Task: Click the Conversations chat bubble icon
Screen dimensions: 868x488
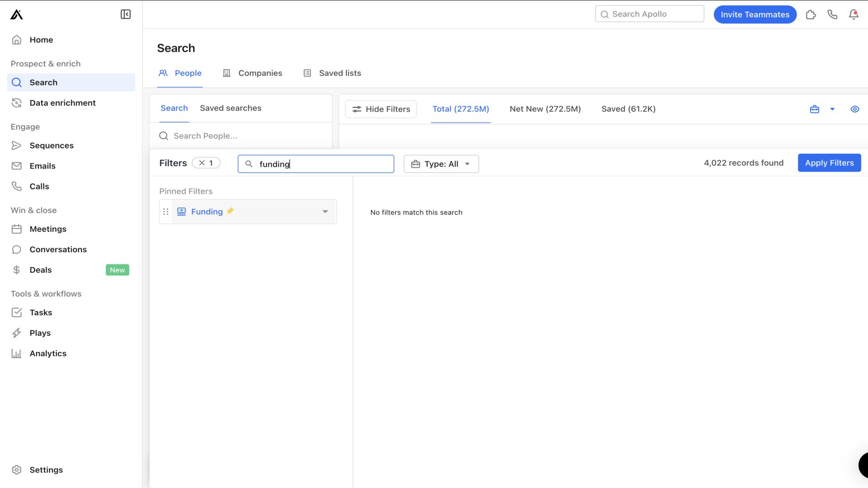Action: (17, 249)
